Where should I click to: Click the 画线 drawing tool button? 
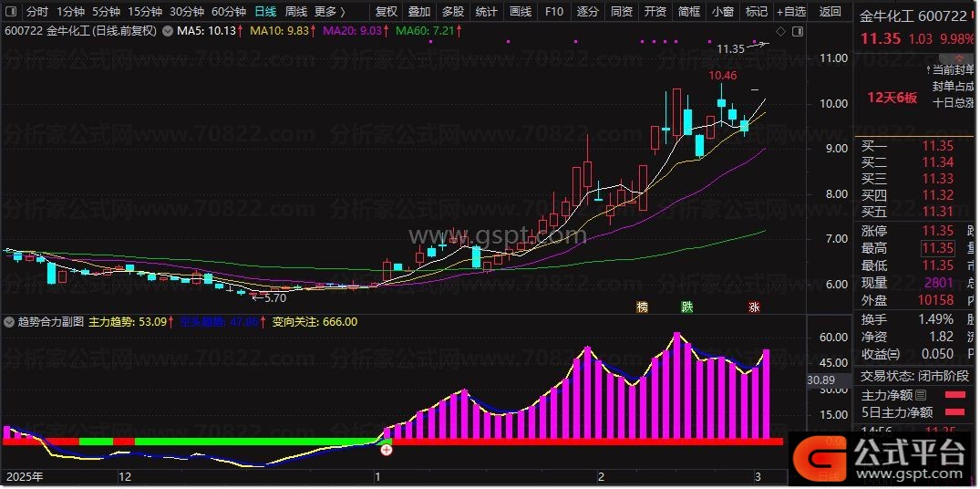(520, 12)
